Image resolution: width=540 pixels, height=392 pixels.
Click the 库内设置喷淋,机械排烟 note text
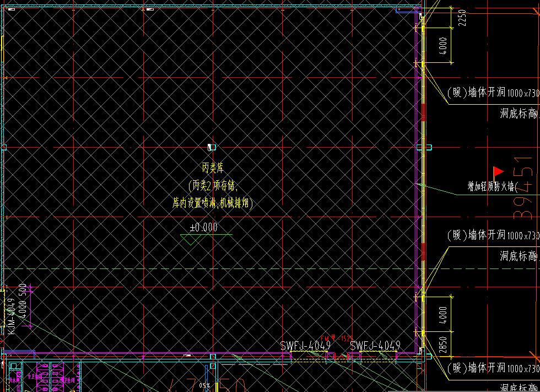(212, 203)
